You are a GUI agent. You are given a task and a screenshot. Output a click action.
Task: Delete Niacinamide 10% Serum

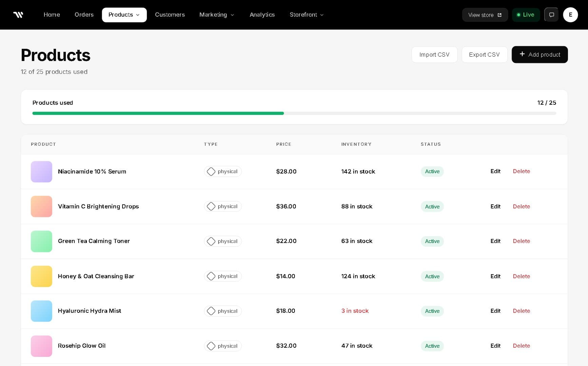coord(521,171)
